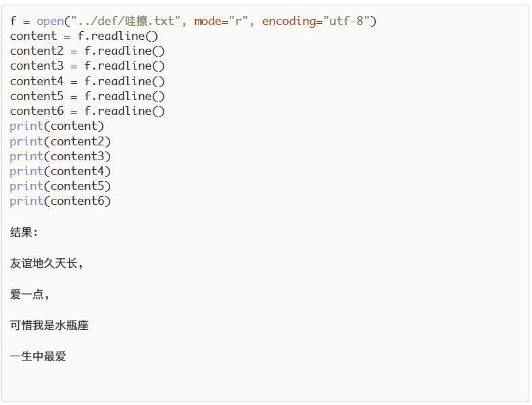Viewport: 532px width, 405px height.
Task: Click the mode="r" argument
Action: coord(220,21)
